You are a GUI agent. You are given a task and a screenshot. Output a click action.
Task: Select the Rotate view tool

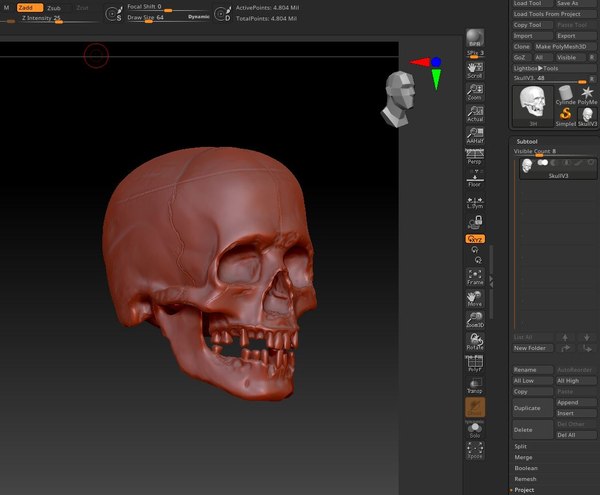(x=475, y=341)
